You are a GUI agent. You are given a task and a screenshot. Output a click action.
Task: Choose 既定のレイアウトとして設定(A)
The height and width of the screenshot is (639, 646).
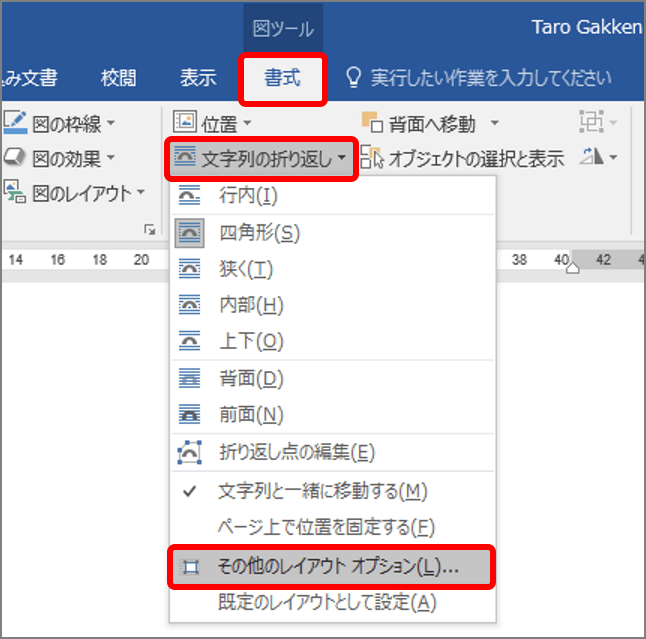click(332, 603)
